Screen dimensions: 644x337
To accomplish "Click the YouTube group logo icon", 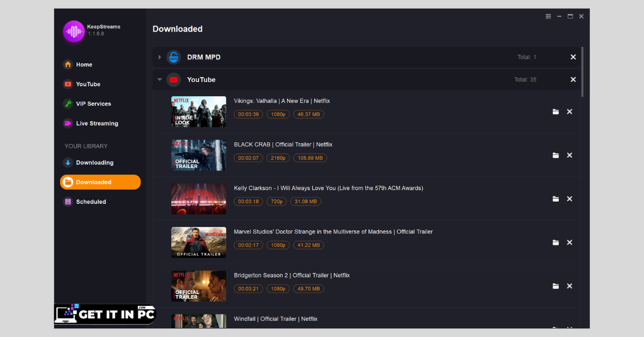I will (173, 79).
